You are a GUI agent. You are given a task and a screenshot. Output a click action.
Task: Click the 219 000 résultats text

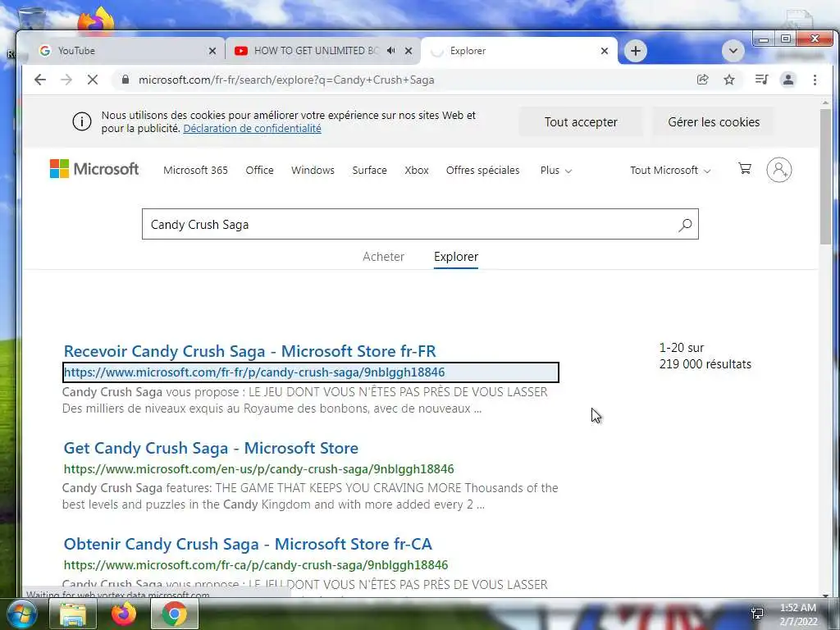[705, 364]
